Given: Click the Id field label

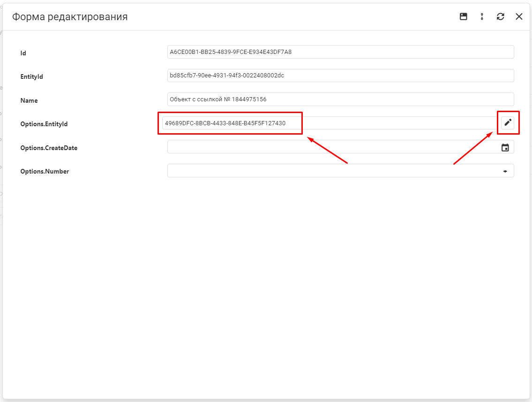Looking at the screenshot, I should pos(23,53).
